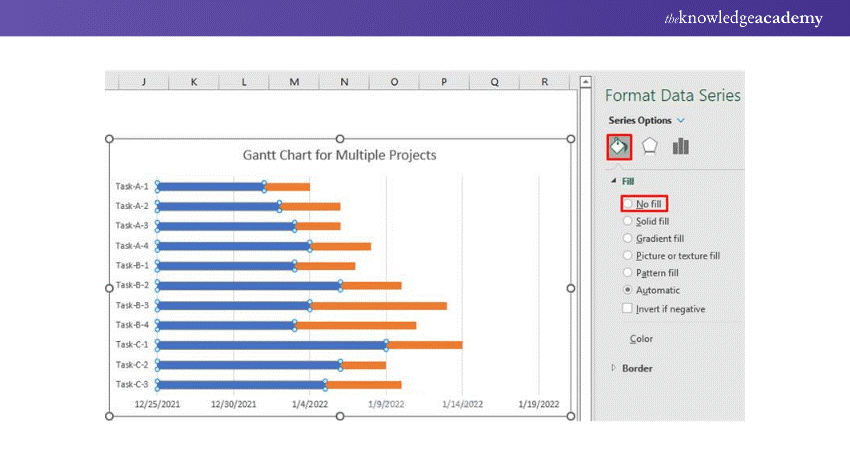Click the Gantt Chart for Multiple Projects title
850x450 pixels.
click(x=340, y=155)
